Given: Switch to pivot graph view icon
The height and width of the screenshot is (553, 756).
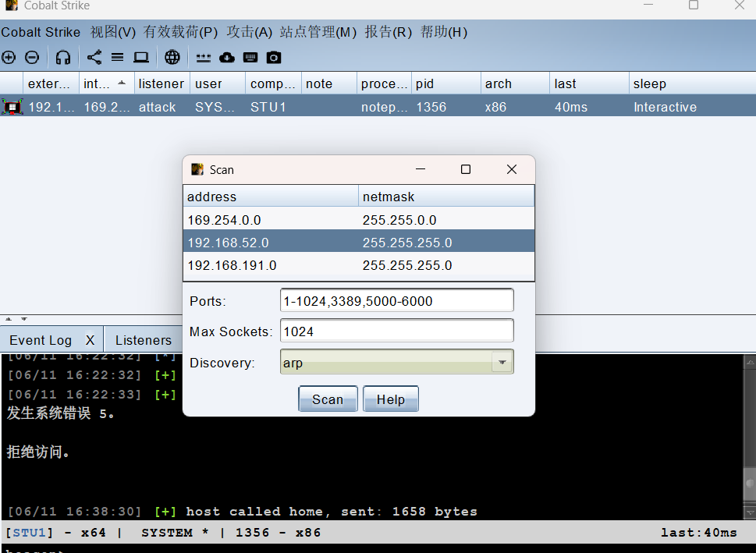Looking at the screenshot, I should [x=94, y=58].
